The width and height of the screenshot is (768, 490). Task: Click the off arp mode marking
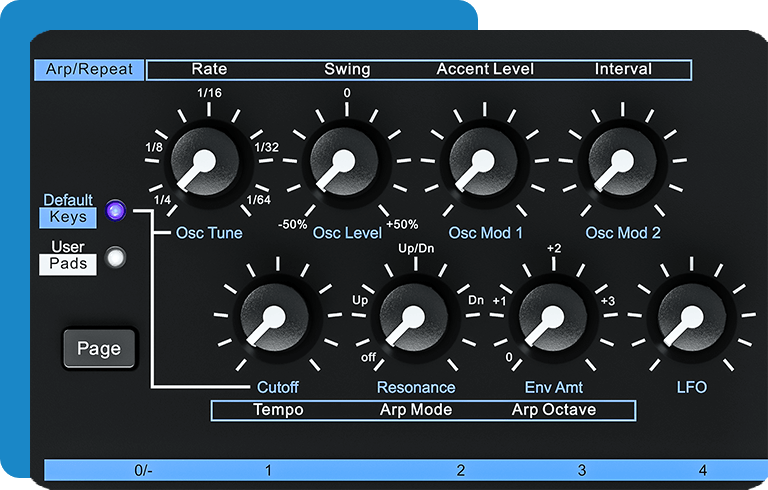pyautogui.click(x=368, y=357)
